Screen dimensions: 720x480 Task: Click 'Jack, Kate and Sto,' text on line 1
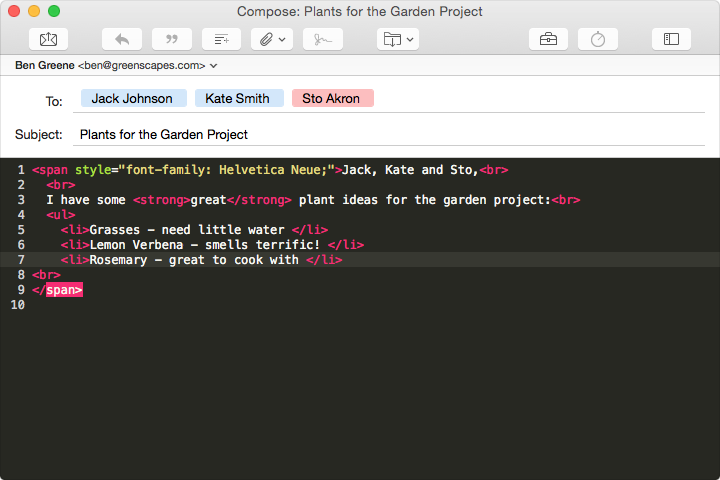tap(411, 170)
